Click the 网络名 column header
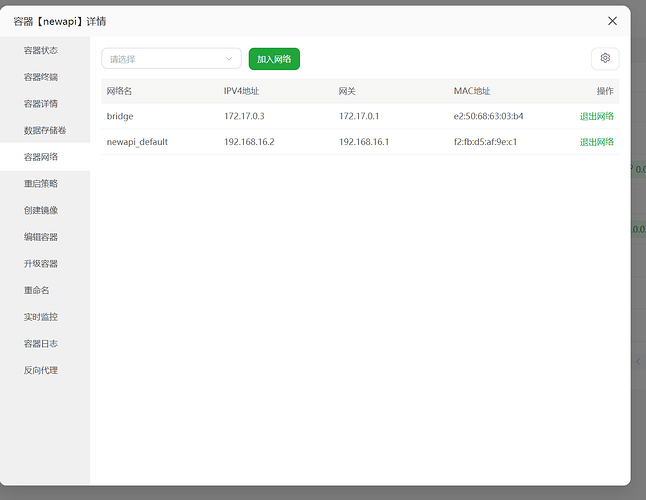 119,91
